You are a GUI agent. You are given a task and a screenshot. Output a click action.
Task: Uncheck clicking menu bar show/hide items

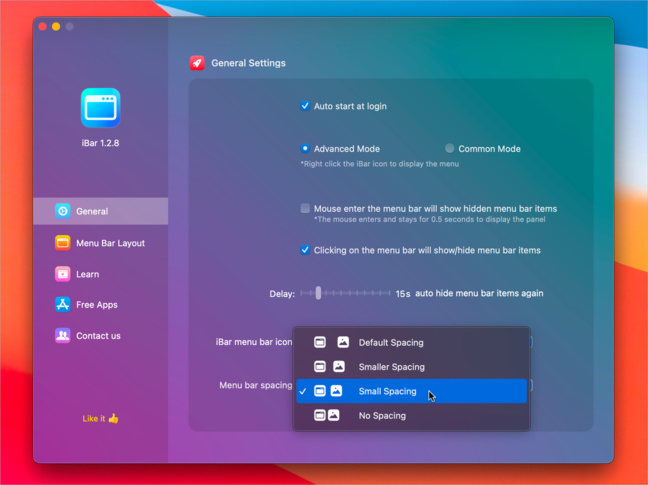pos(305,250)
